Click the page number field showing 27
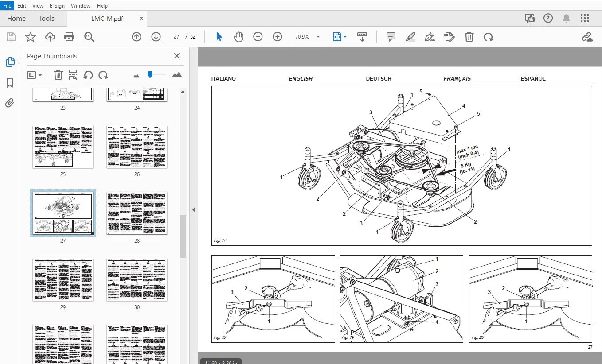 pos(176,37)
